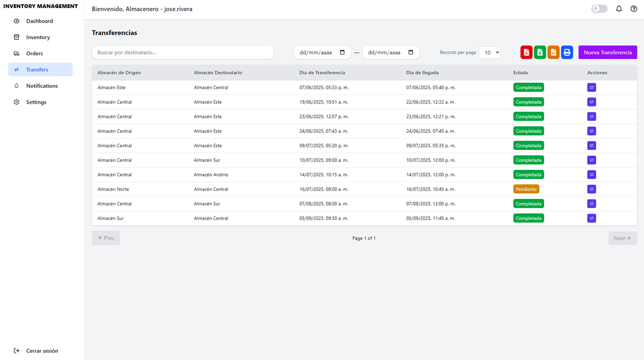Click action icon for 19/06/2025 transfer
This screenshot has height=360, width=644.
pos(591,102)
